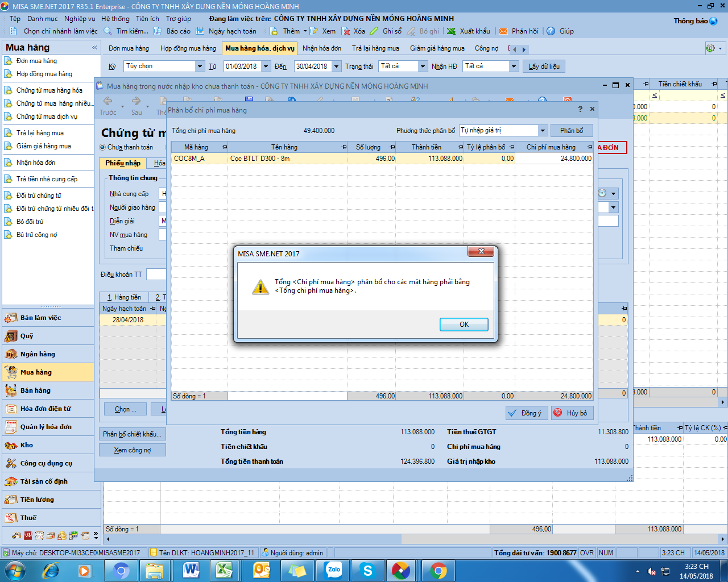Viewport: 728px width, 582px height.
Task: Click the Điều khoản TT input field
Action: [156, 275]
